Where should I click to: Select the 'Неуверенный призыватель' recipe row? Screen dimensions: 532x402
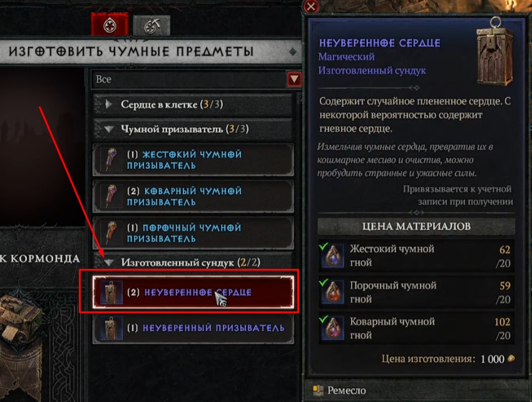(193, 328)
